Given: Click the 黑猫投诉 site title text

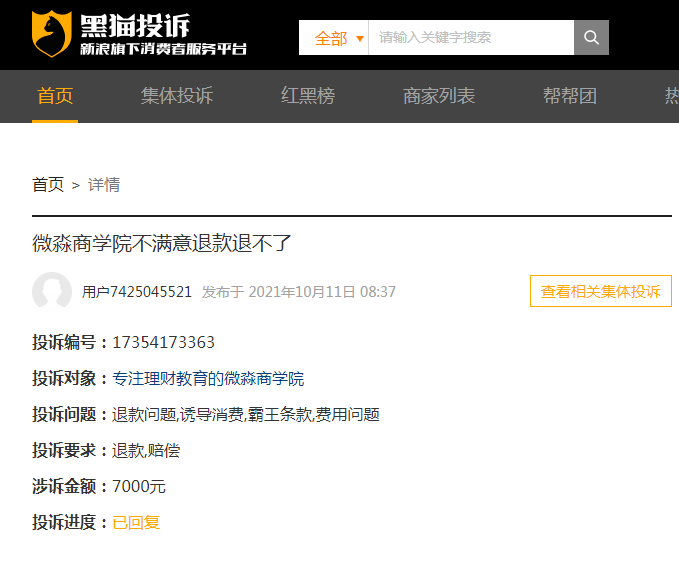Looking at the screenshot, I should tap(135, 26).
